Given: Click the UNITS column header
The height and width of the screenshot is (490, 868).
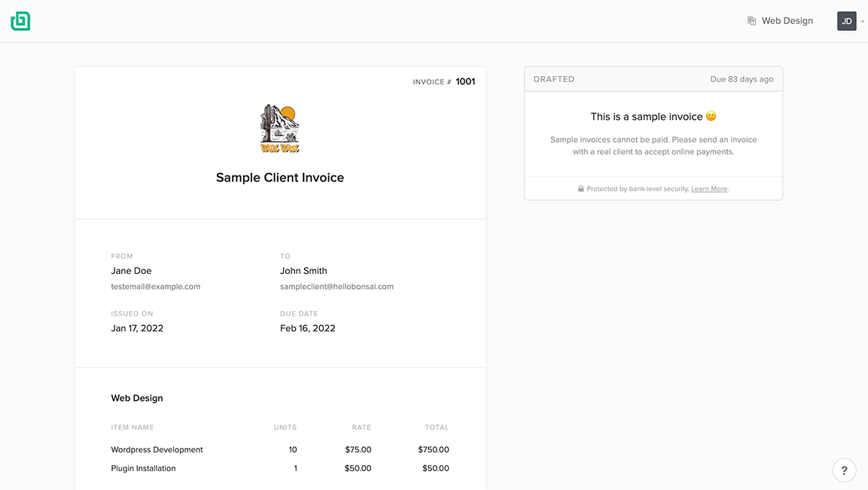Looking at the screenshot, I should pos(285,428).
